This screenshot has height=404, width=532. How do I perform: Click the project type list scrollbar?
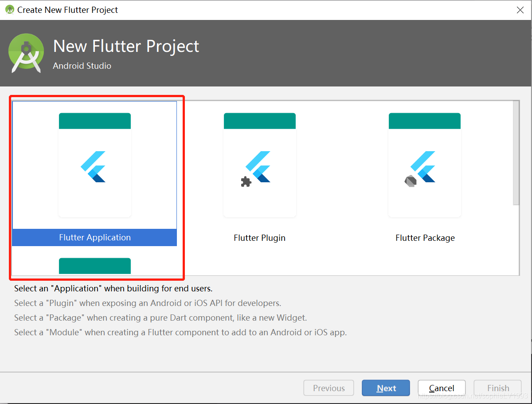point(516,153)
